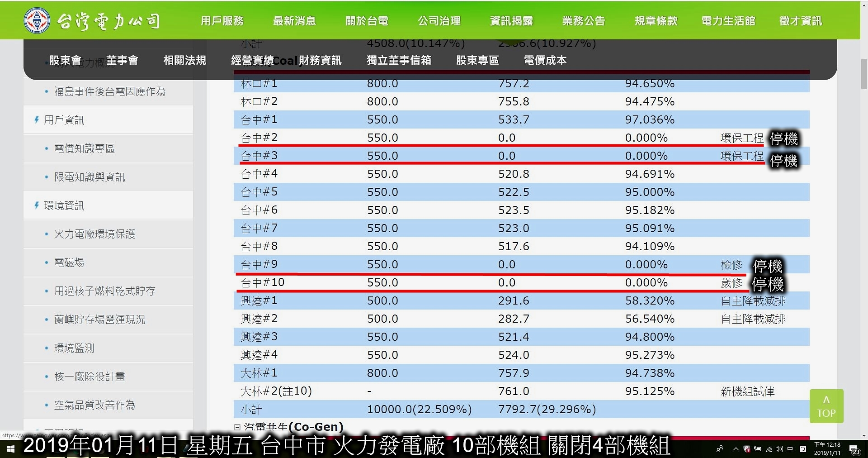
Task: Click the 環保工程 note in 台中#2 row
Action: tap(742, 138)
